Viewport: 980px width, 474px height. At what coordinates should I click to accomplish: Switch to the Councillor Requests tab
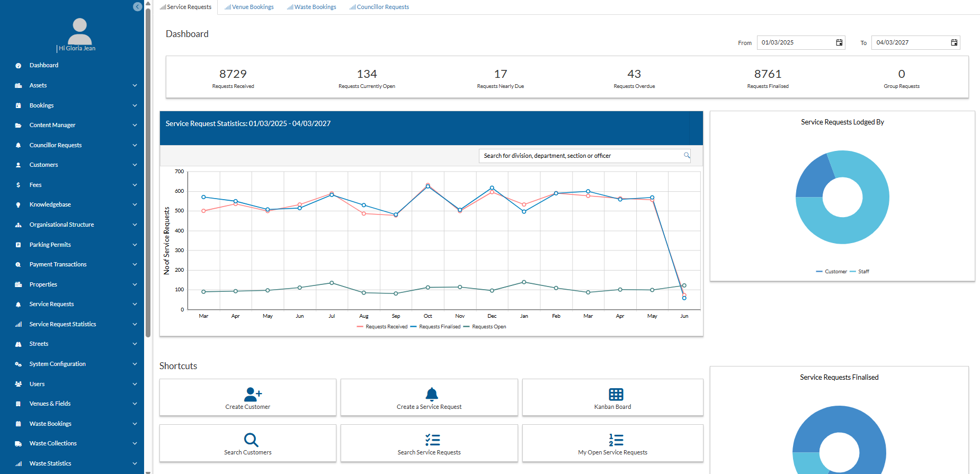(x=379, y=7)
